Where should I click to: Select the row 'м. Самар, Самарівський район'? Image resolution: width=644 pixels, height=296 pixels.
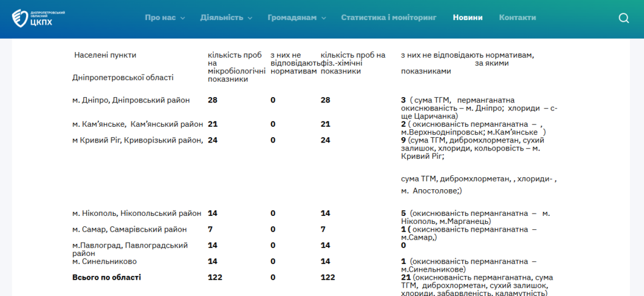129,229
